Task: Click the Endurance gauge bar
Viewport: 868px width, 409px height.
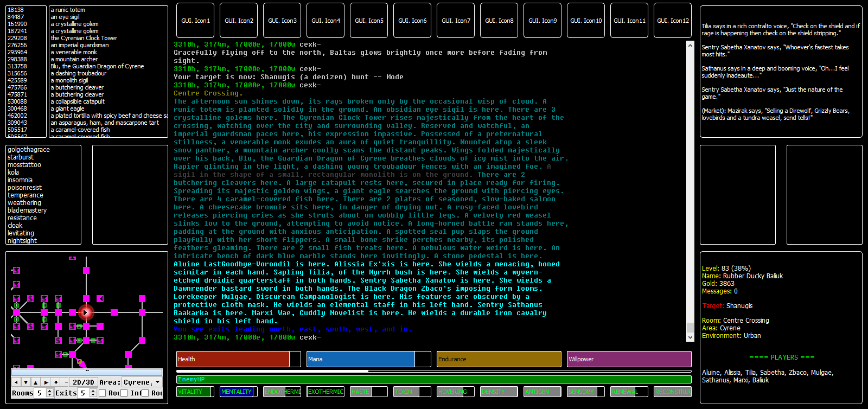Action: 499,359
